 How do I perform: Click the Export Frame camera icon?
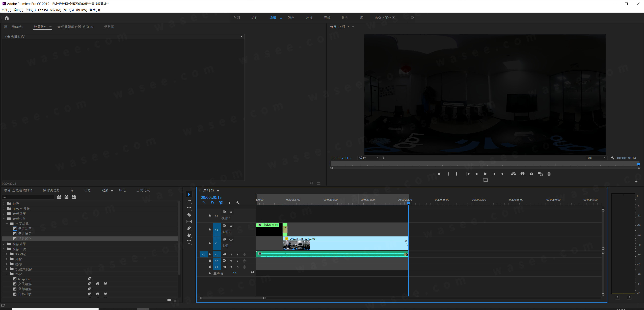pyautogui.click(x=531, y=174)
